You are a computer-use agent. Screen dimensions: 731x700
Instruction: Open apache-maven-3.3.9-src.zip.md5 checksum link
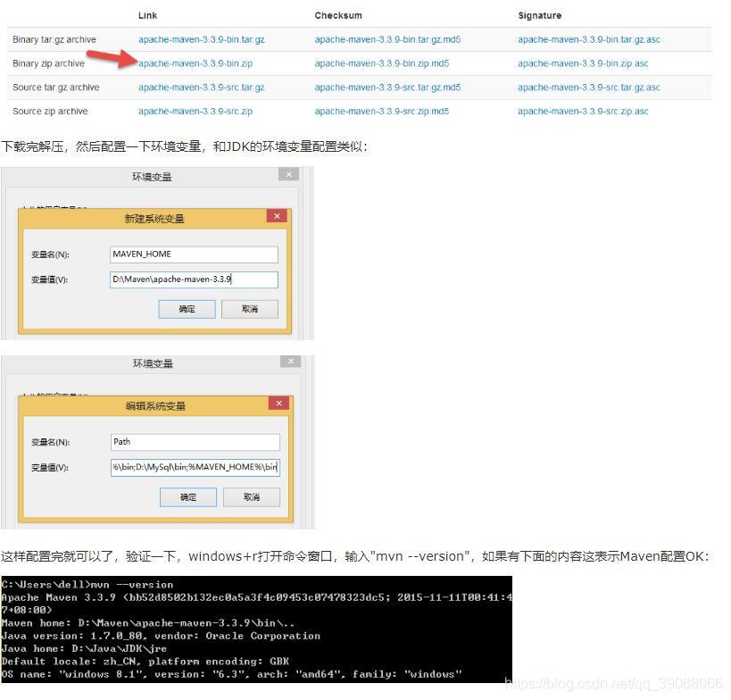(x=382, y=111)
